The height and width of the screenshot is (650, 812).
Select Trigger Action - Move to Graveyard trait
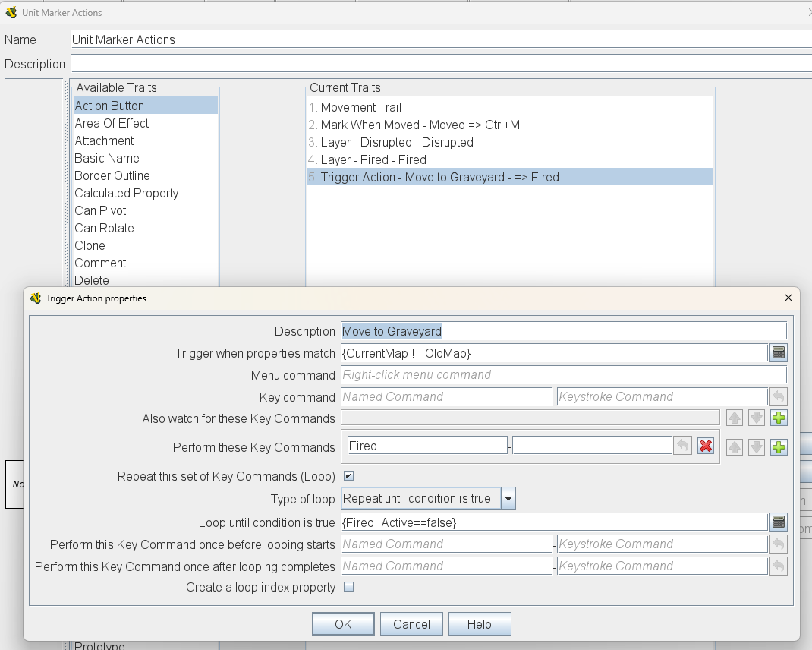point(510,177)
